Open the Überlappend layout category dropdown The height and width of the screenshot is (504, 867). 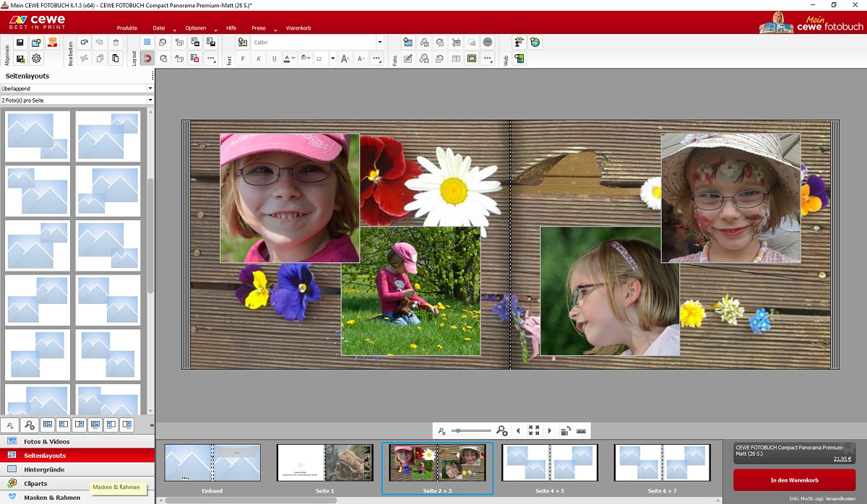click(x=77, y=88)
